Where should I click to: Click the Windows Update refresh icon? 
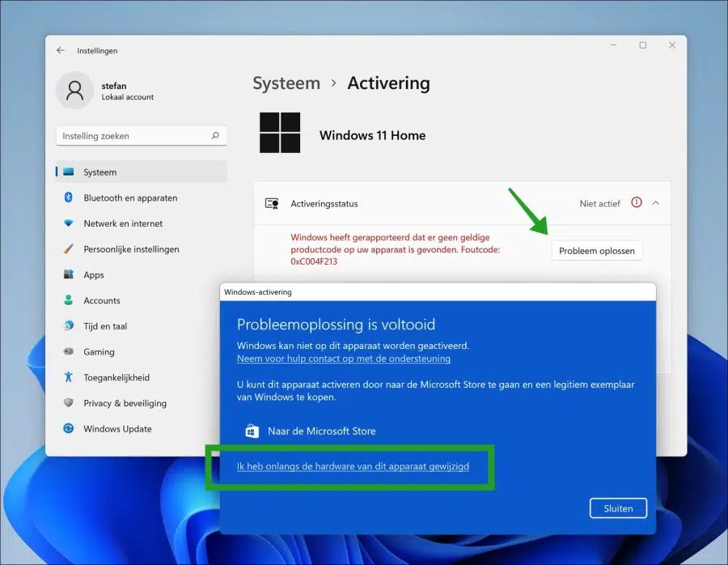coord(68,428)
